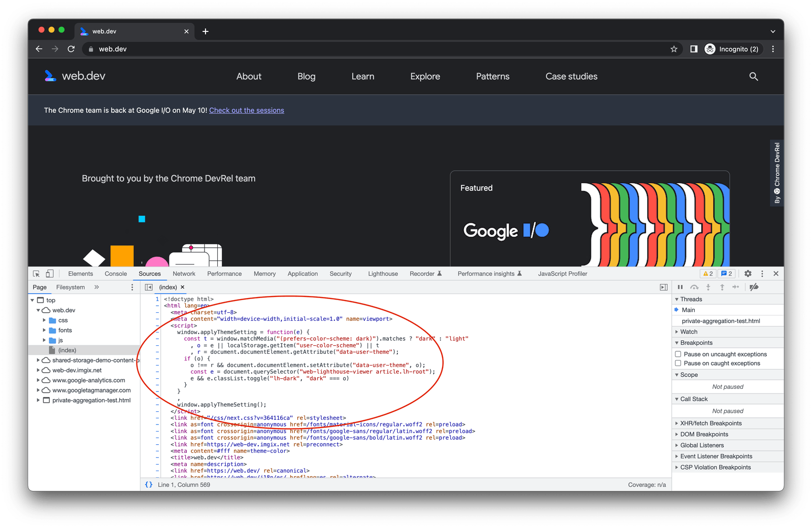Select the Inspect element tool
The height and width of the screenshot is (528, 812).
(x=36, y=273)
